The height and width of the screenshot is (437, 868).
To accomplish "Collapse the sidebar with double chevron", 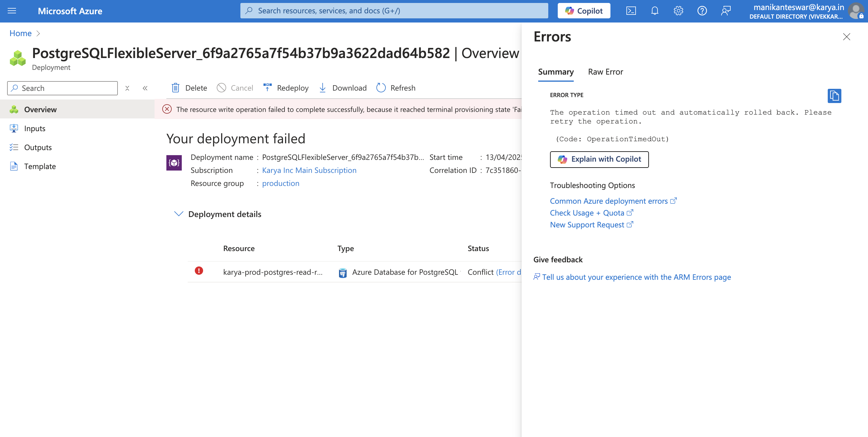I will 145,88.
